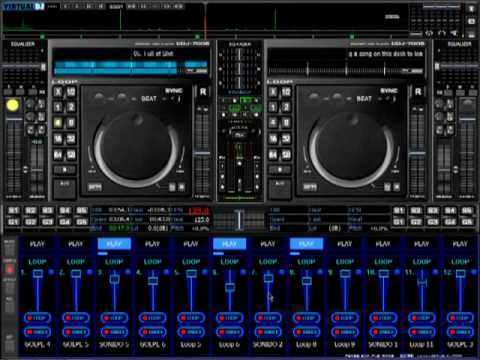Play sampler slot 2

[76, 244]
